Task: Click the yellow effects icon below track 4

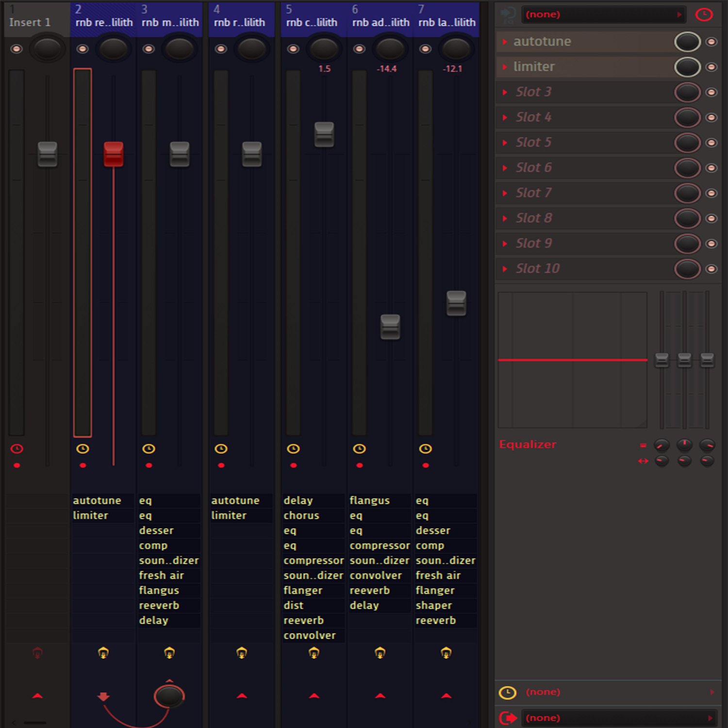Action: point(242,653)
